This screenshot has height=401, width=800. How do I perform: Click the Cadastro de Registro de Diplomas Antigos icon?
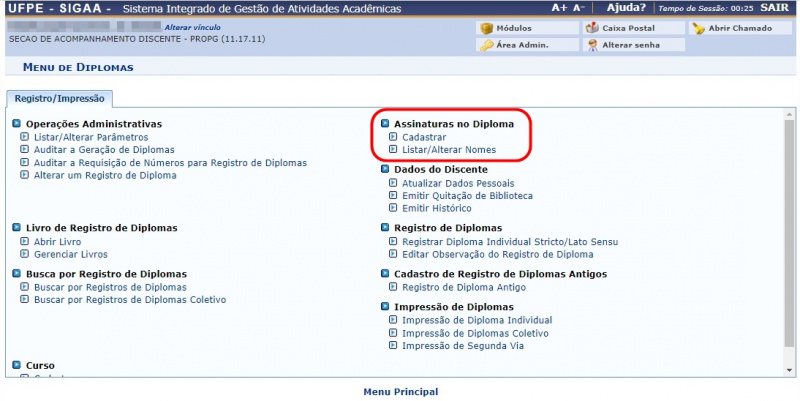(385, 274)
